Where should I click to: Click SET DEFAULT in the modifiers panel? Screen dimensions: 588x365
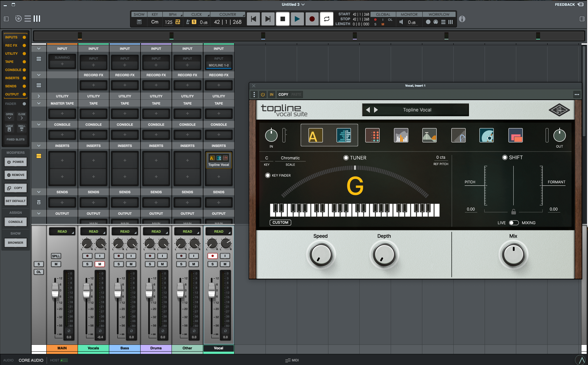[x=16, y=201]
